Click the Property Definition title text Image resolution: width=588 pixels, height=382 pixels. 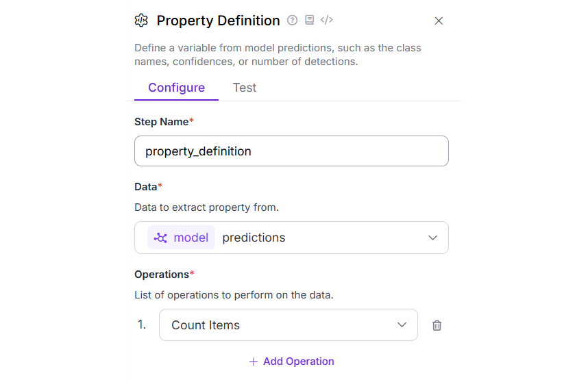[x=218, y=21]
